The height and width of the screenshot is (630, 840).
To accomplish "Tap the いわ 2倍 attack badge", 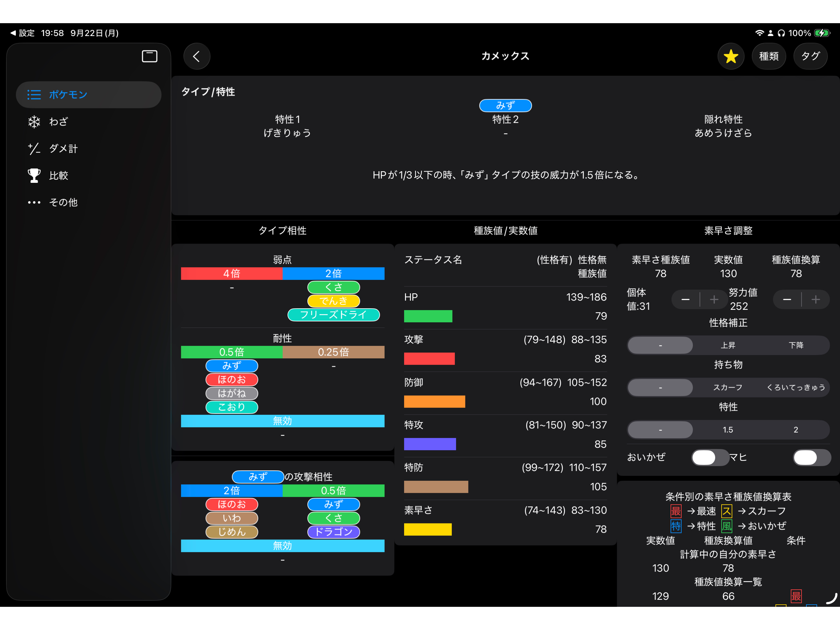I will click(232, 518).
